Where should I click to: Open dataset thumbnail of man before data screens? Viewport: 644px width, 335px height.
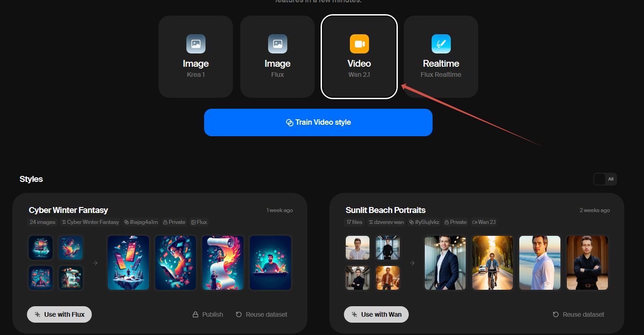pos(41,278)
